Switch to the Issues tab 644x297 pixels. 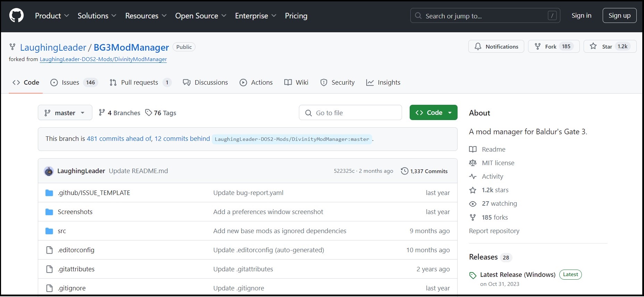point(70,83)
